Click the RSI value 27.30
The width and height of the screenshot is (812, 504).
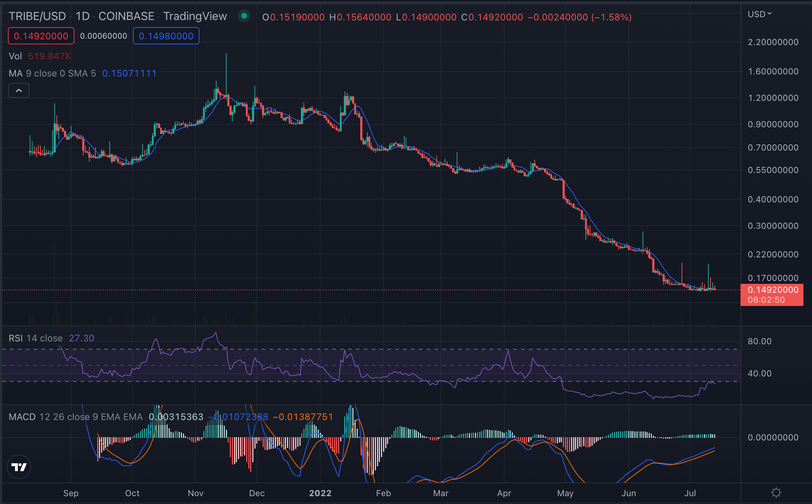[x=81, y=338]
